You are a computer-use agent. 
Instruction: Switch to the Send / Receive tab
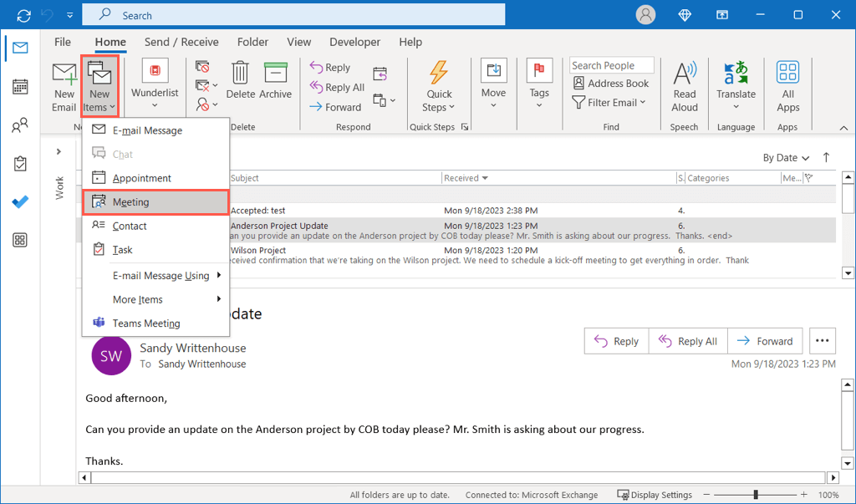pyautogui.click(x=181, y=42)
